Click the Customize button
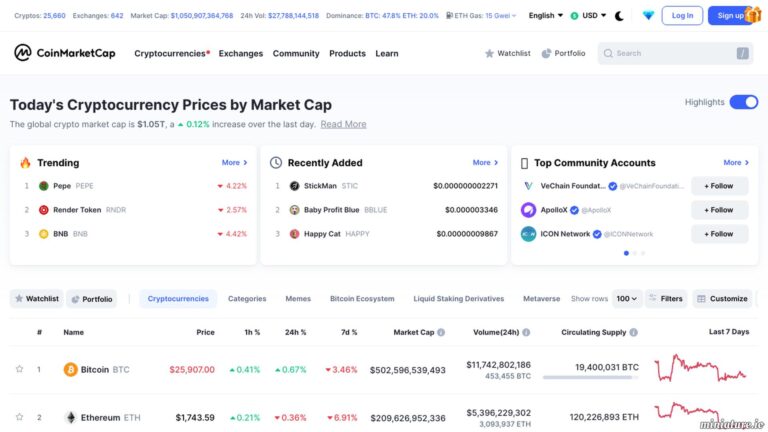The height and width of the screenshot is (432, 768). coord(722,298)
